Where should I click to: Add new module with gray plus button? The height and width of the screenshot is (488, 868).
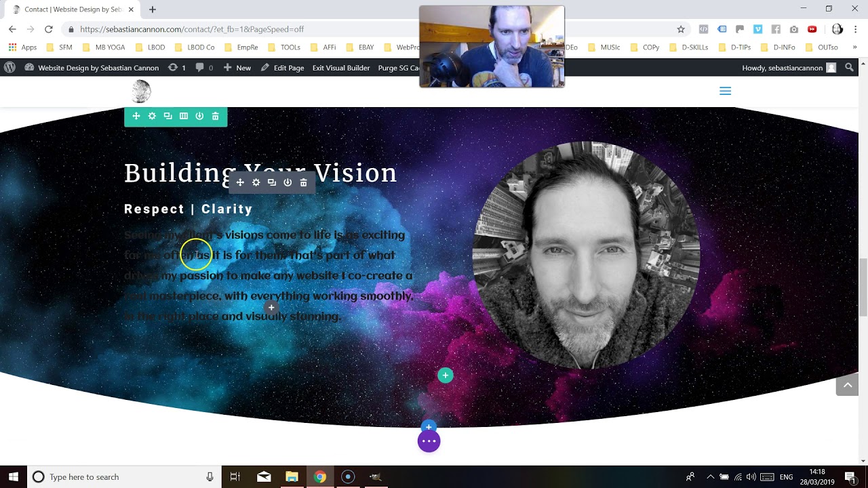[x=271, y=308]
